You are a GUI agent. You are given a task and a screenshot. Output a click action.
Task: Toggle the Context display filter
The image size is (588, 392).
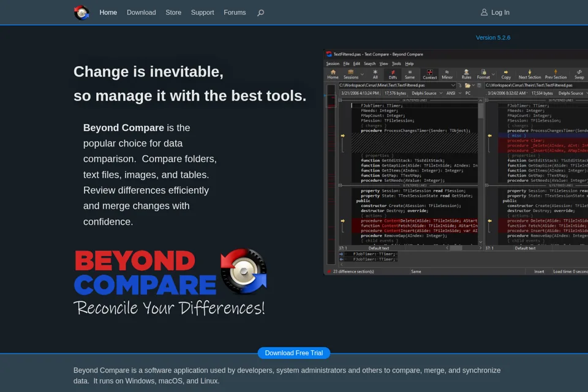(x=430, y=74)
